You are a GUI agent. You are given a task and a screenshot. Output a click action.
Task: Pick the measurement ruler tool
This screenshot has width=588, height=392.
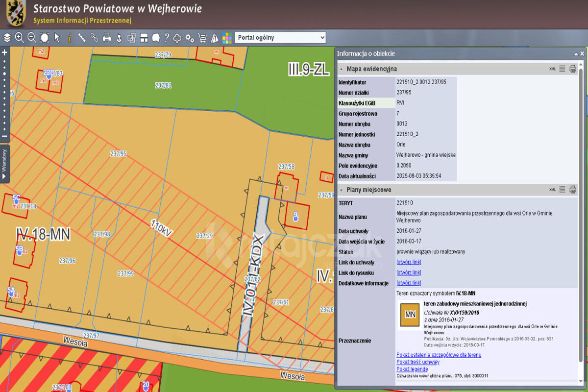(x=81, y=38)
